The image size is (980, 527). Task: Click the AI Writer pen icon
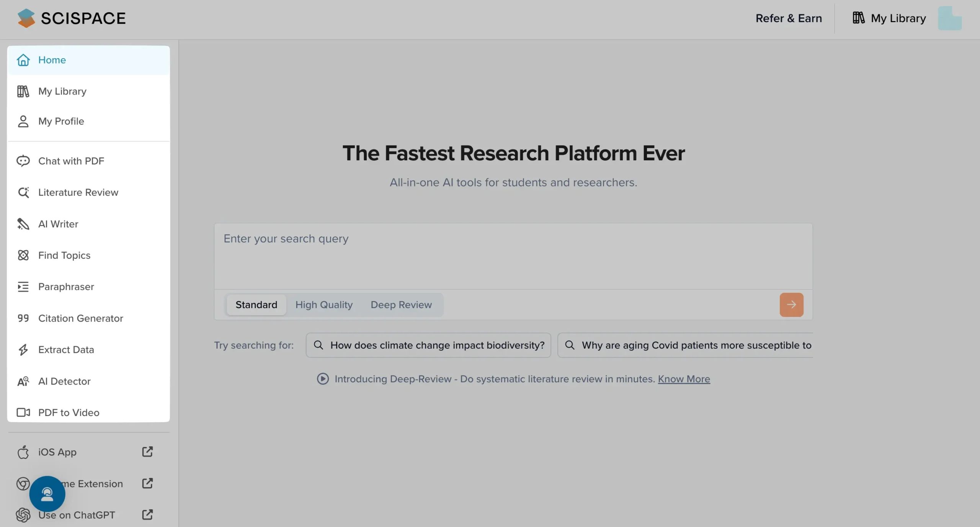coord(23,224)
